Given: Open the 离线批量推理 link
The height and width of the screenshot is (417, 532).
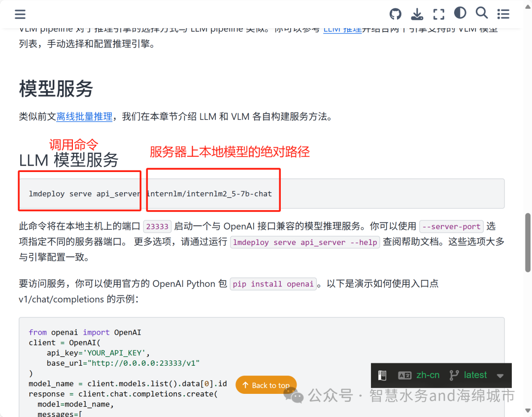Looking at the screenshot, I should (x=84, y=116).
